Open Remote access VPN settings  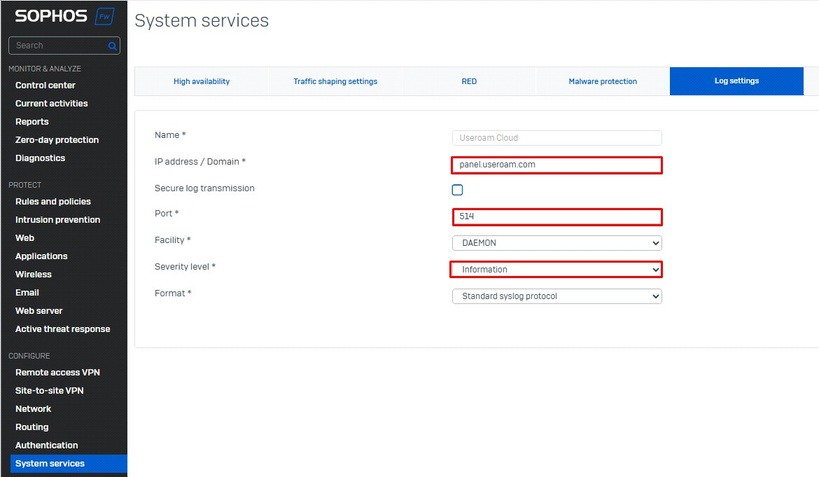(57, 373)
